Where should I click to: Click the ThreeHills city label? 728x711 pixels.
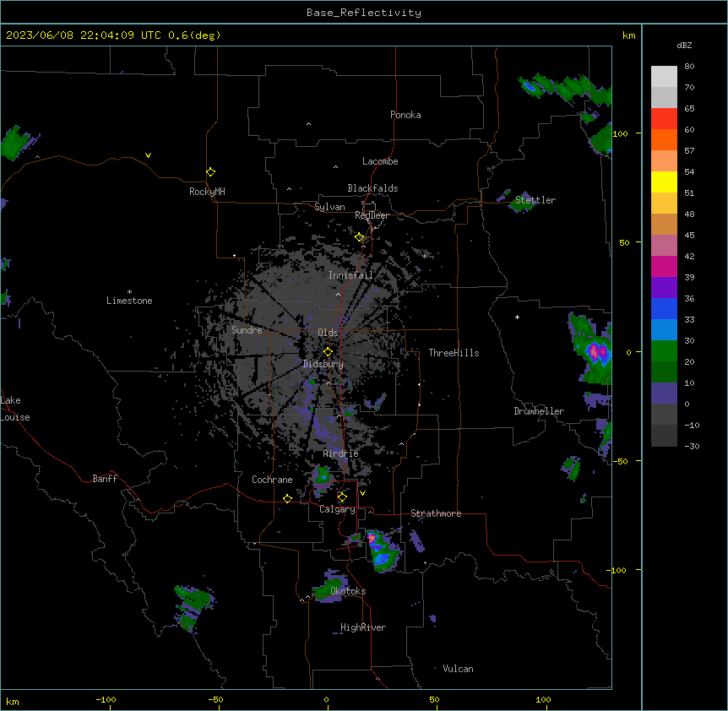pyautogui.click(x=454, y=353)
